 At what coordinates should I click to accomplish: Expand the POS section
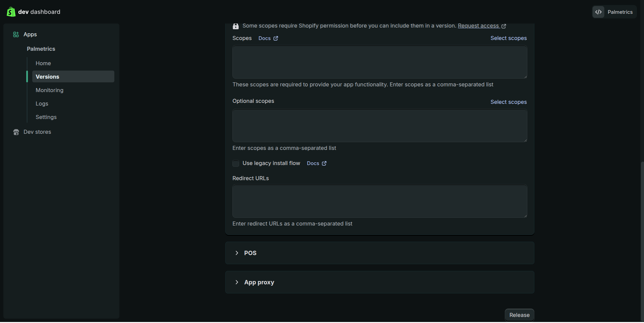(237, 253)
